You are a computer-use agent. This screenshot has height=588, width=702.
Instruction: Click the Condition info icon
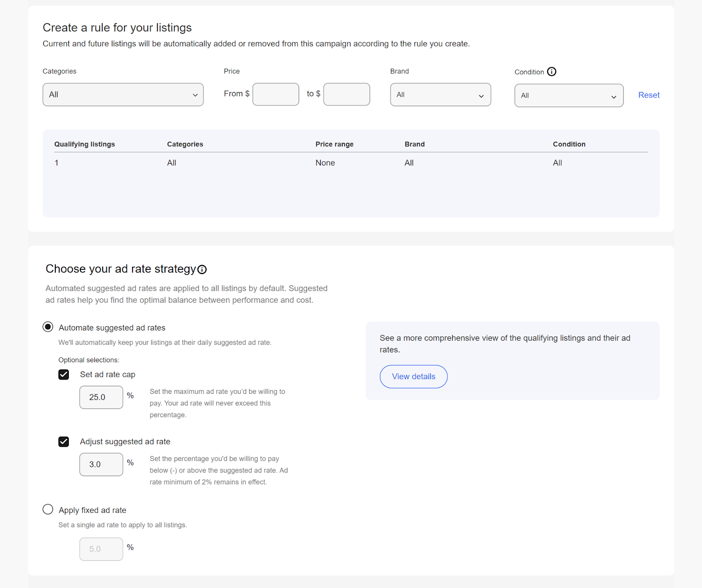click(552, 72)
